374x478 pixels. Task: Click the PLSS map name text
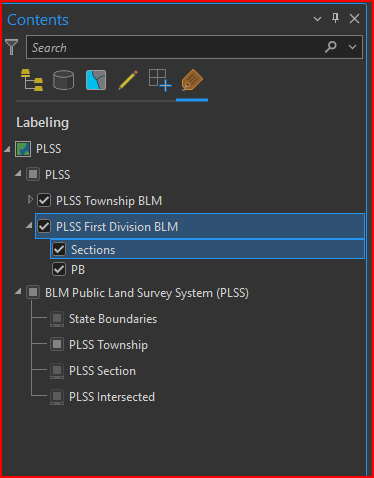[x=49, y=149]
